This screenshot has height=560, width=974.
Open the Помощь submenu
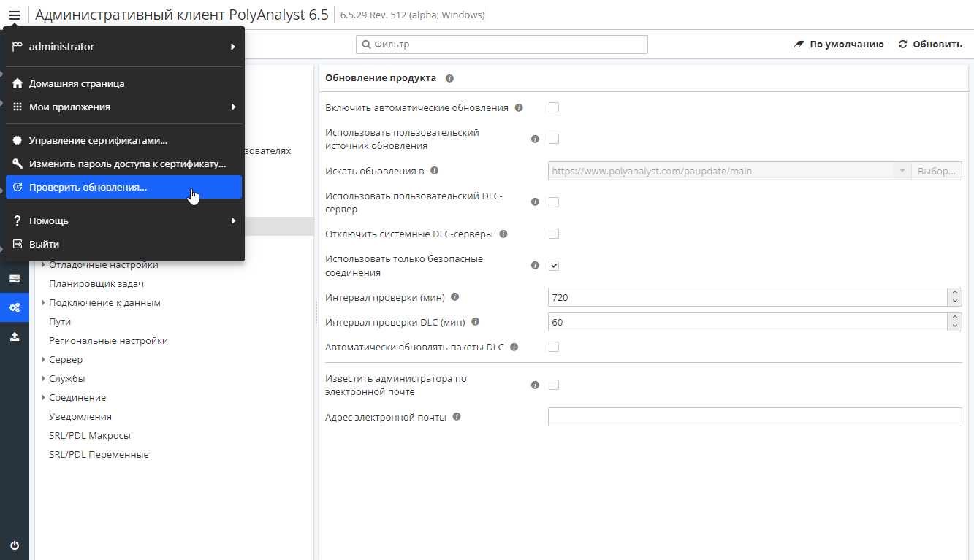pyautogui.click(x=123, y=220)
